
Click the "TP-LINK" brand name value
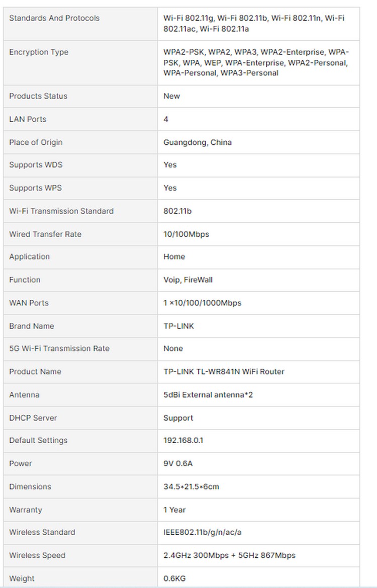[178, 326]
